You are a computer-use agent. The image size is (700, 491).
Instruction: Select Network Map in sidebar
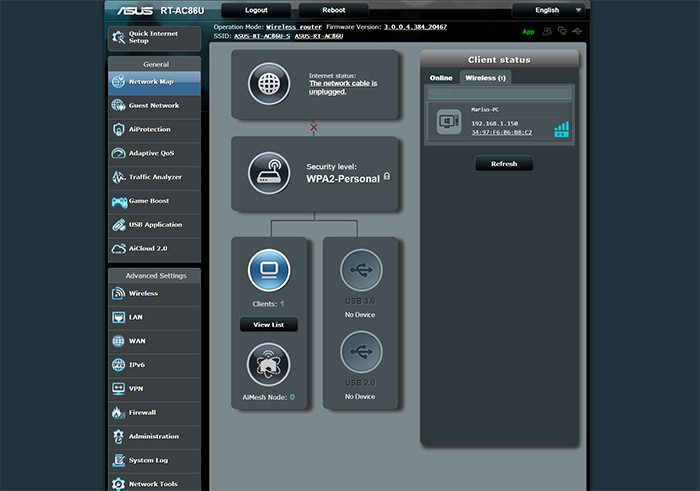coord(154,82)
